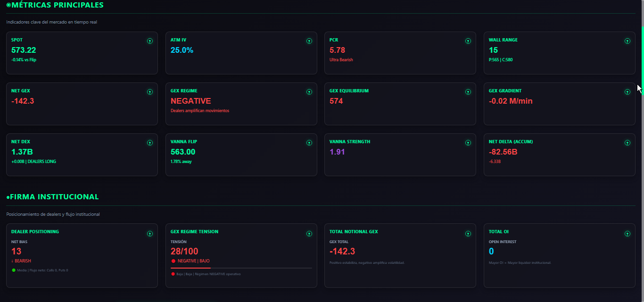Show help for WALL RANGE
The image size is (644, 302).
tap(627, 41)
